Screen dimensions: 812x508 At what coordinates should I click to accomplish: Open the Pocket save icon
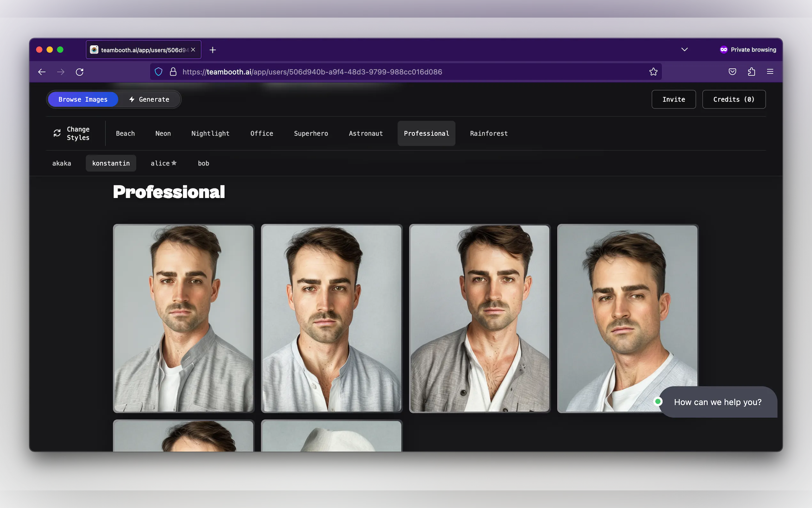click(x=732, y=72)
